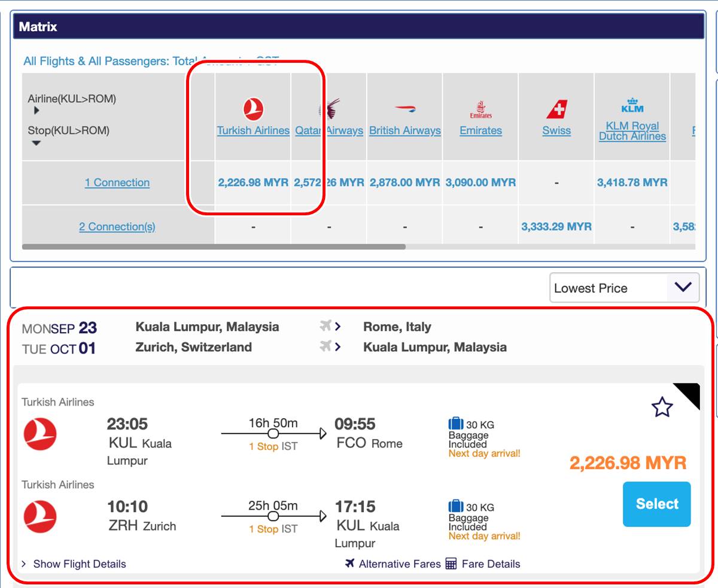
Task: Open Alternative Fares
Action: pos(400,563)
